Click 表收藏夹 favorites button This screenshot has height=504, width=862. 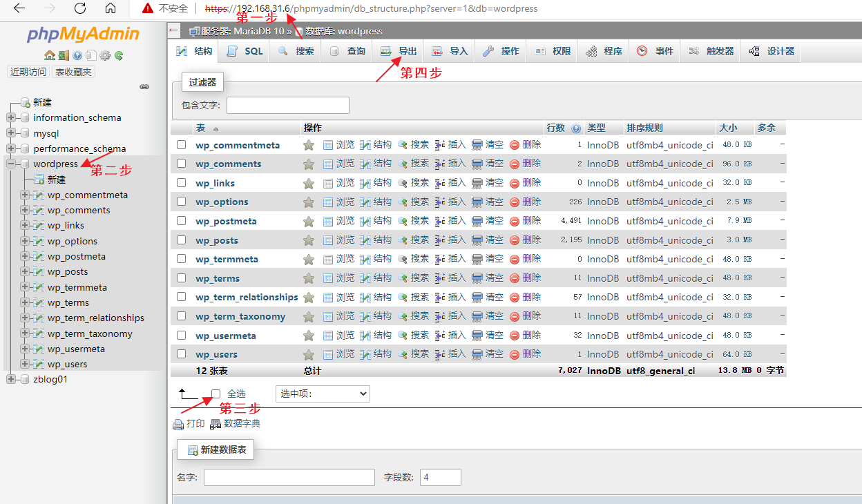point(74,72)
